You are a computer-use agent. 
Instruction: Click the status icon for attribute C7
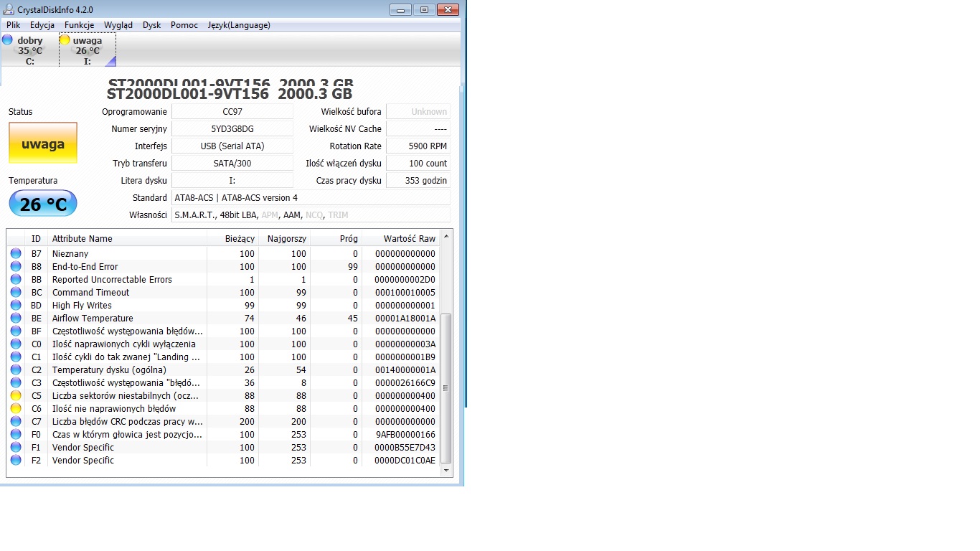(16, 421)
